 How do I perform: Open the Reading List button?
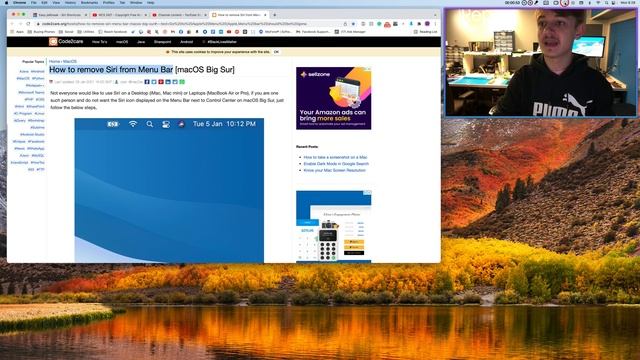click(425, 31)
